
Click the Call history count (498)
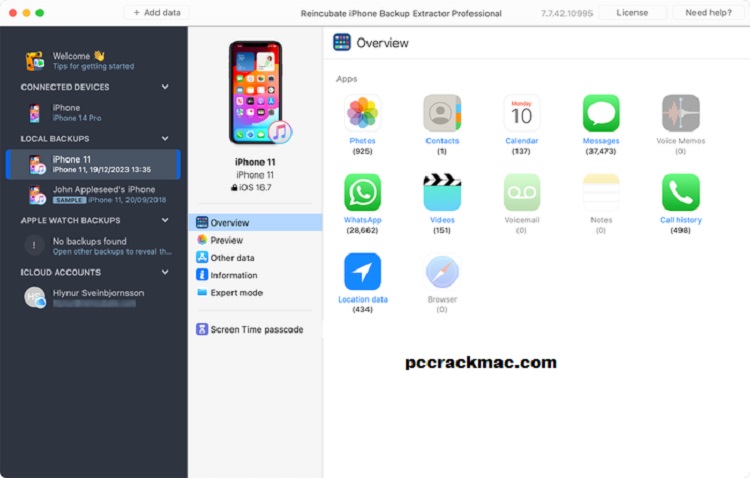(680, 230)
